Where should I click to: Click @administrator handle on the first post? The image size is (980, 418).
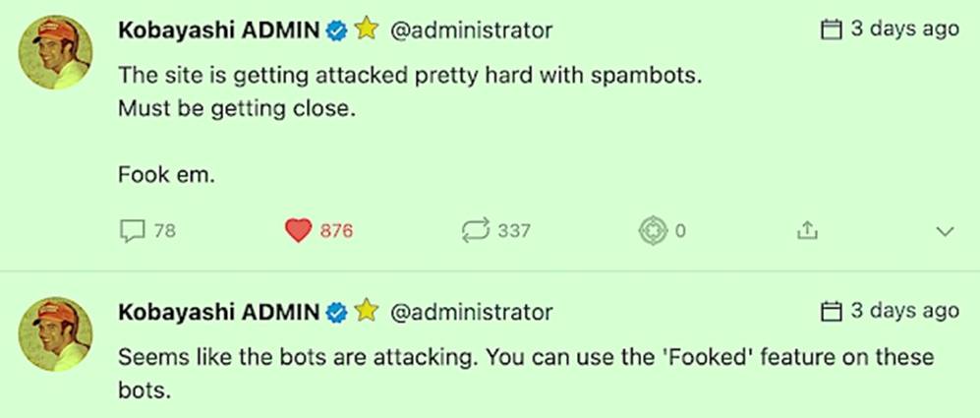coord(472,30)
